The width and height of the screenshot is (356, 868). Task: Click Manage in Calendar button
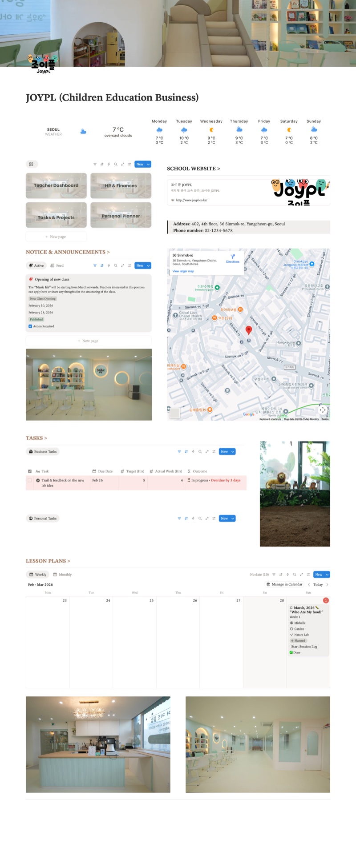tap(284, 584)
